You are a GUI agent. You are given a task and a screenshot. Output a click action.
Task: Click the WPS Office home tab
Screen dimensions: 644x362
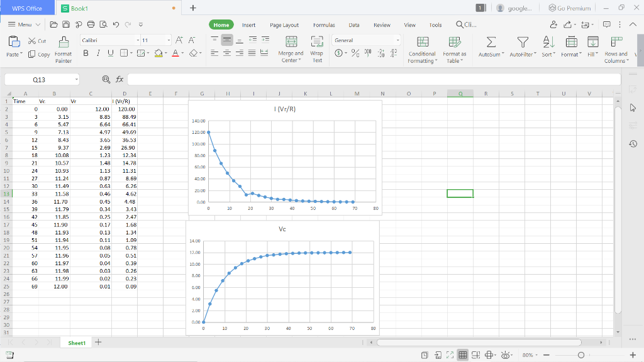[x=27, y=8]
